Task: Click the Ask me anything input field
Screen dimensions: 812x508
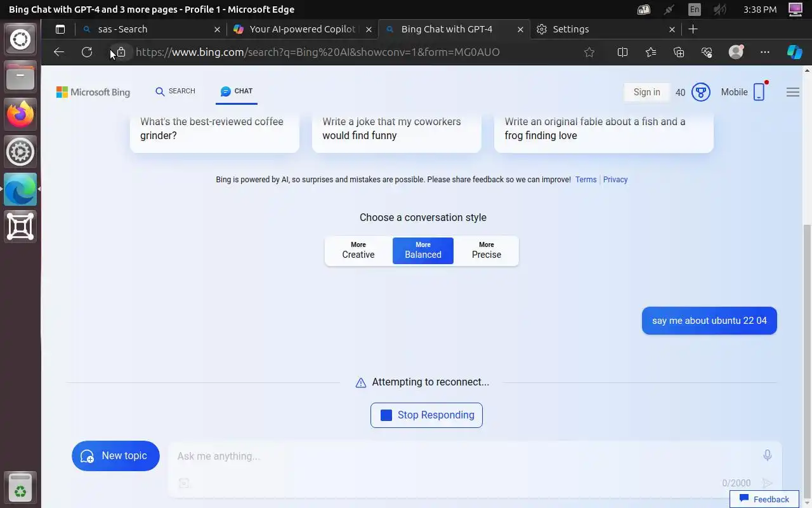Action: pyautogui.click(x=463, y=456)
